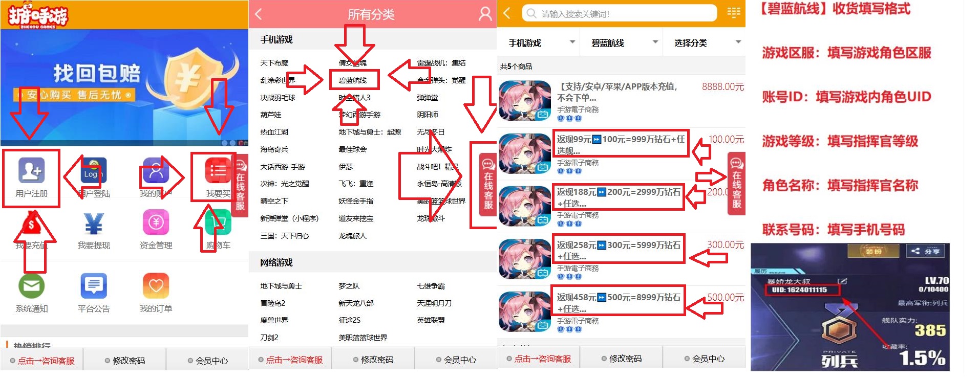Tap the 用户登陆 Login icon
This screenshot has width=980, height=379.
(94, 170)
